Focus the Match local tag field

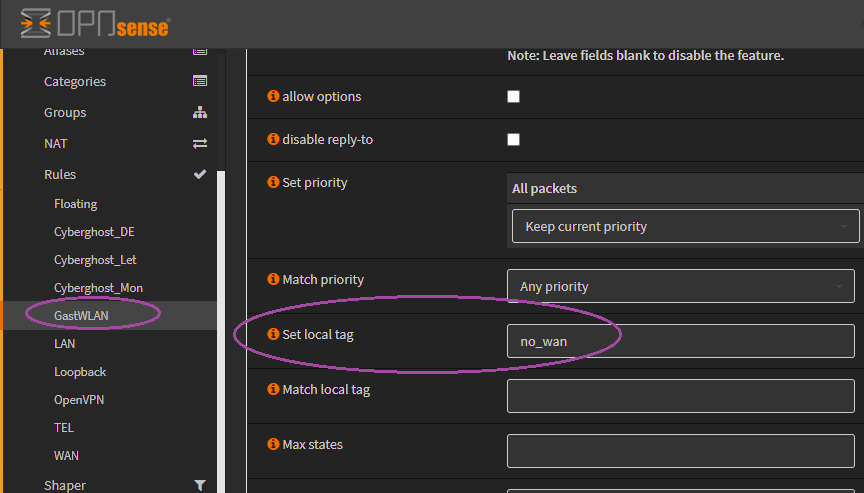680,396
